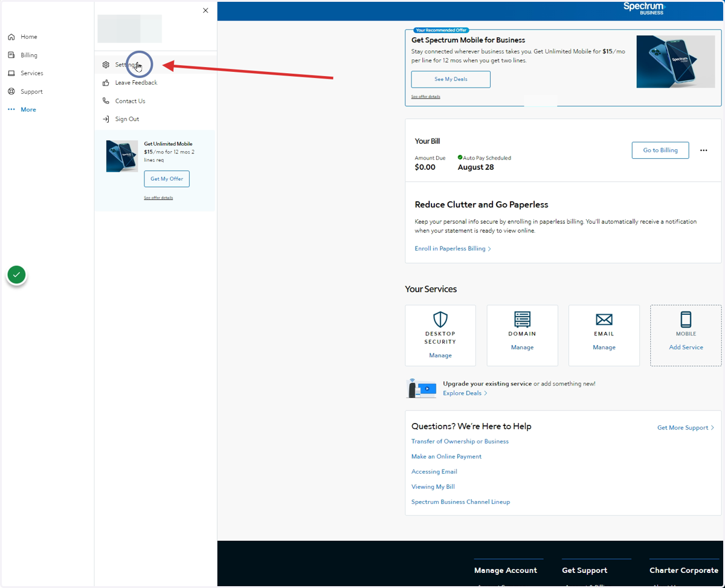This screenshot has width=725, height=588.
Task: Click the $0.00 amount due value
Action: pos(425,167)
